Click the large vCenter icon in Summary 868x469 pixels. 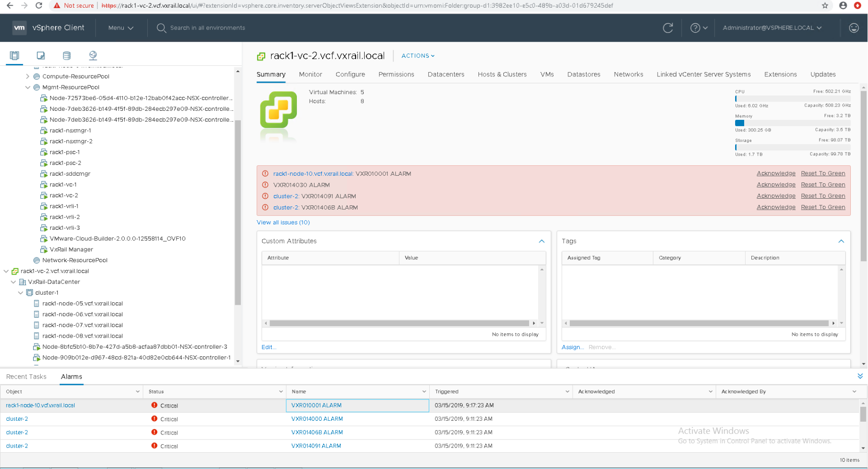[278, 109]
